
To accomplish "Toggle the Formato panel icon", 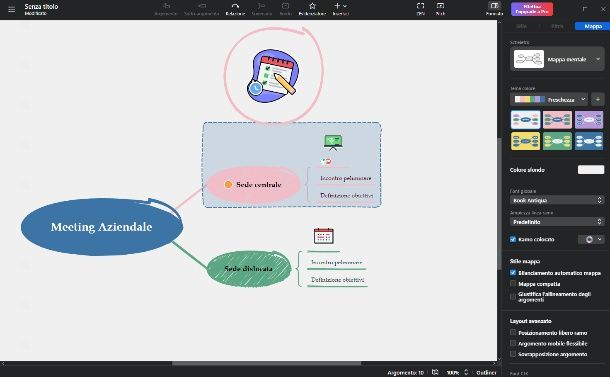I will (x=494, y=9).
